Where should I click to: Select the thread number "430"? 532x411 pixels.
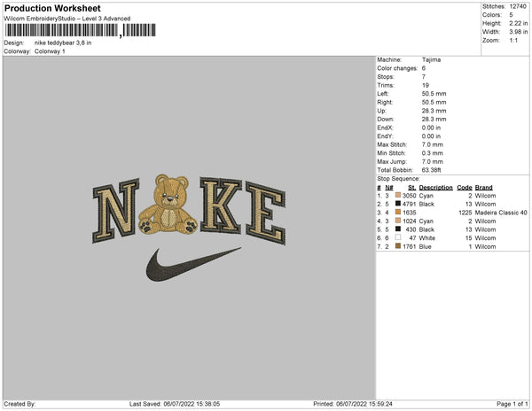411,229
